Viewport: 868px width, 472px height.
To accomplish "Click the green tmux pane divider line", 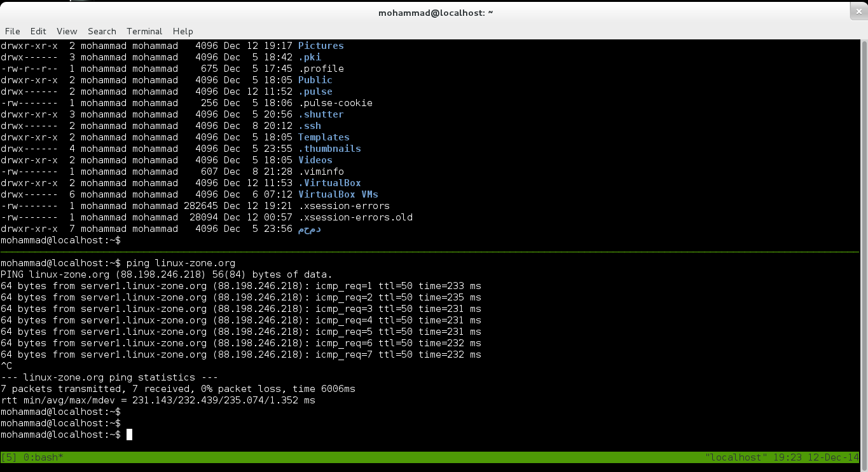I will point(429,252).
